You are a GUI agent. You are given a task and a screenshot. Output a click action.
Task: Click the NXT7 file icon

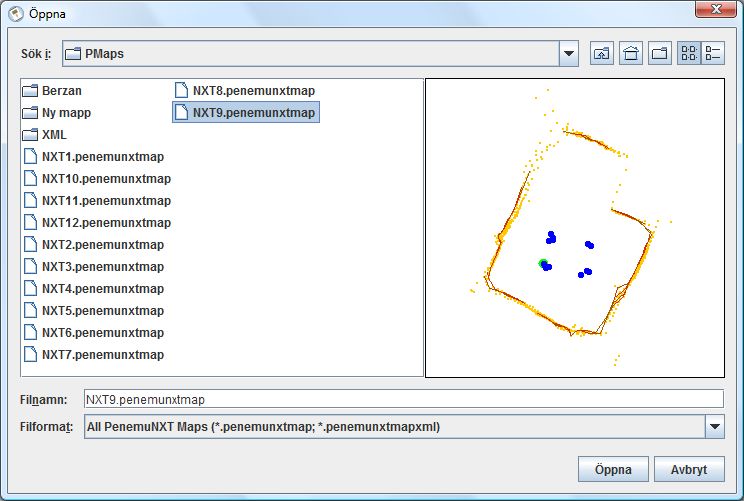coord(30,354)
